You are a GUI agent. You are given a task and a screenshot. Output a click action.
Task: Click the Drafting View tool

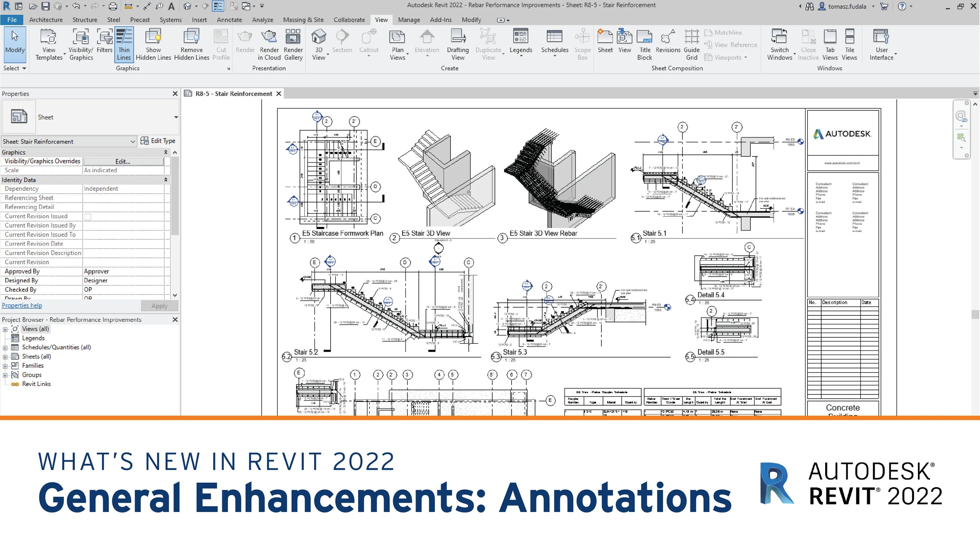(457, 44)
